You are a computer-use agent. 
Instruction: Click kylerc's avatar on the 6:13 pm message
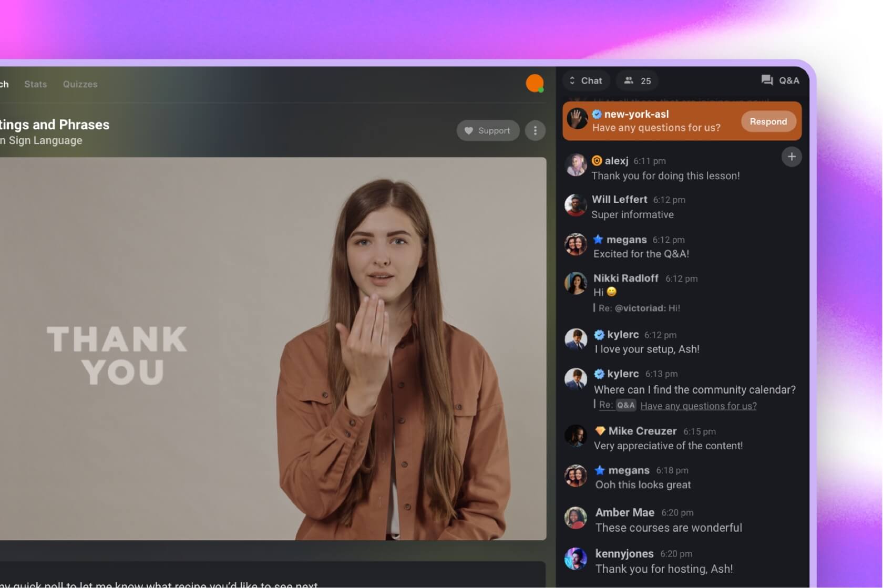pos(576,378)
